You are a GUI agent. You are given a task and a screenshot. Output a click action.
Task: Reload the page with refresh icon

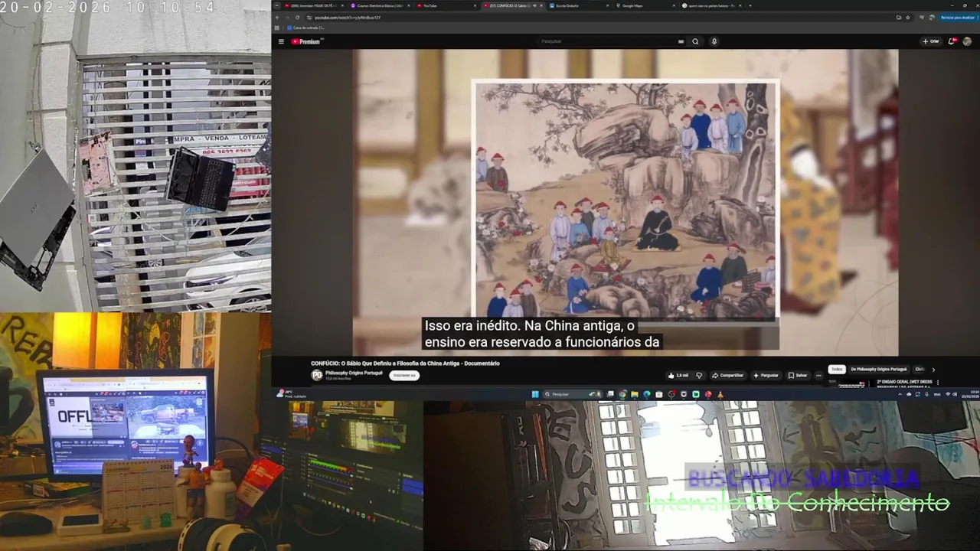coord(297,18)
